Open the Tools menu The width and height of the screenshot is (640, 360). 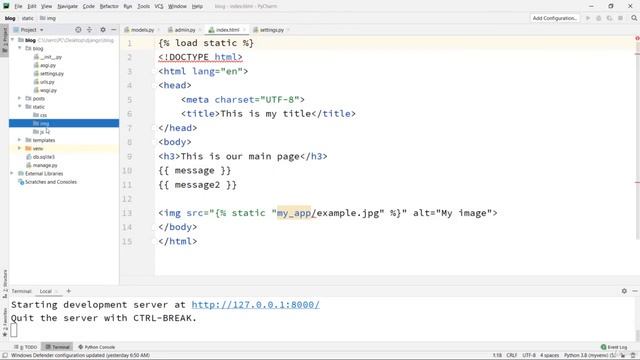pyautogui.click(x=143, y=6)
